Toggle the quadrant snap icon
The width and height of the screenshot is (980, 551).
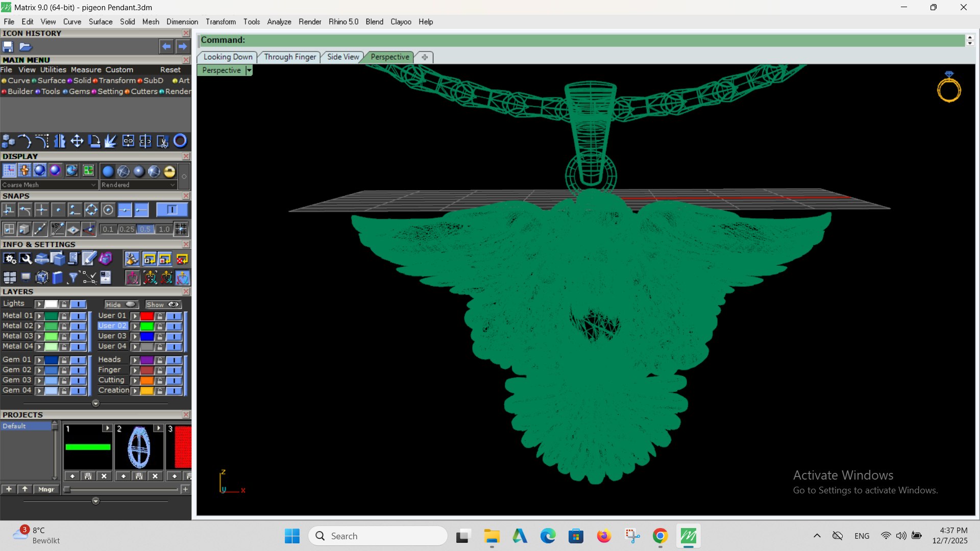(91, 210)
